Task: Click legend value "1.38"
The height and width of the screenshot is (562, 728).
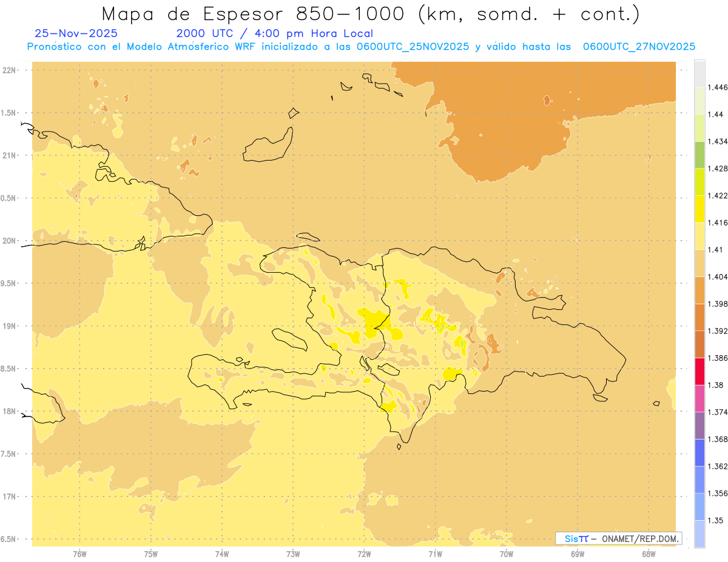Action: [x=716, y=385]
